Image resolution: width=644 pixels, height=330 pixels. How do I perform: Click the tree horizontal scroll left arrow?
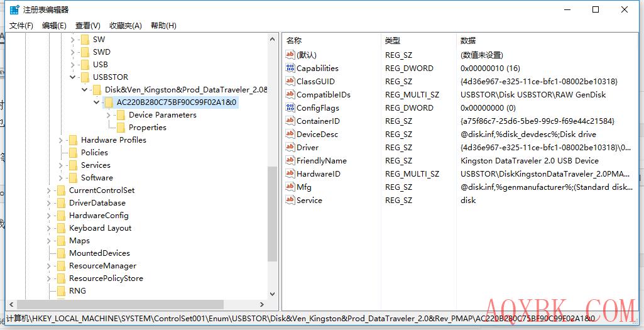pyautogui.click(x=11, y=304)
